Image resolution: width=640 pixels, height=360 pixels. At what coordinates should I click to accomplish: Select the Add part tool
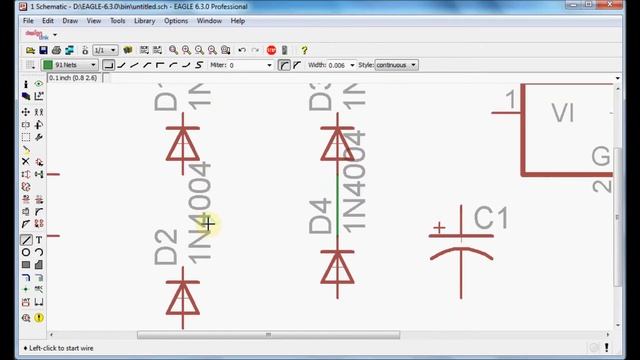coord(39,162)
